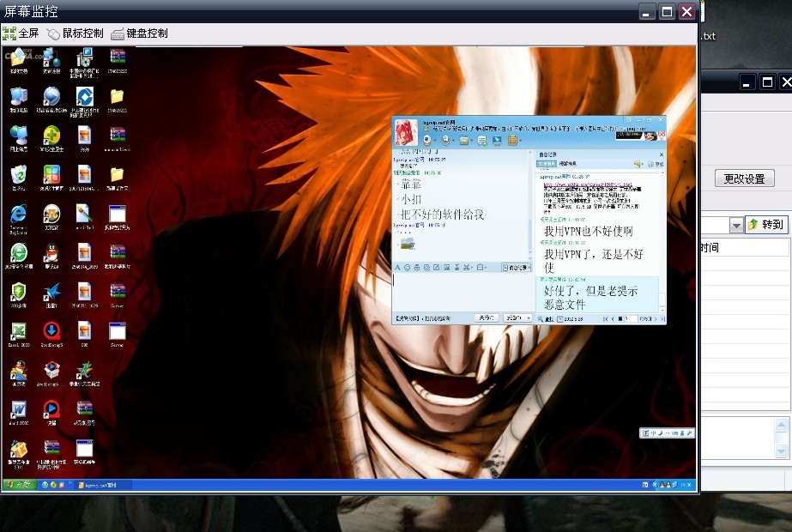
Task: Select the Excel 2003 desktop shortcut
Action: point(19,335)
